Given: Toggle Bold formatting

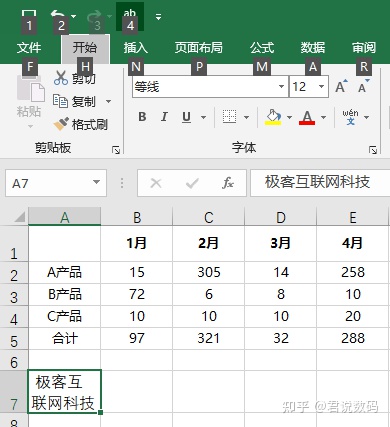Looking at the screenshot, I should point(142,117).
